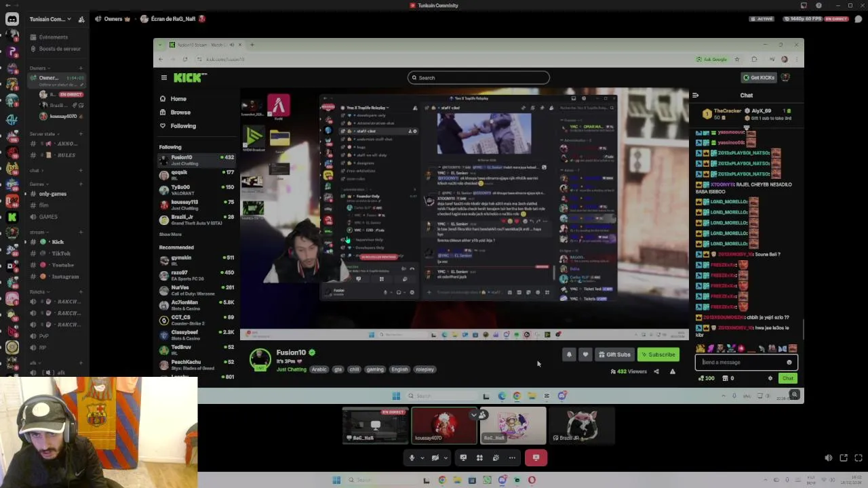Click the report warning icon beside viewers
The image size is (868, 488).
pos(673,371)
